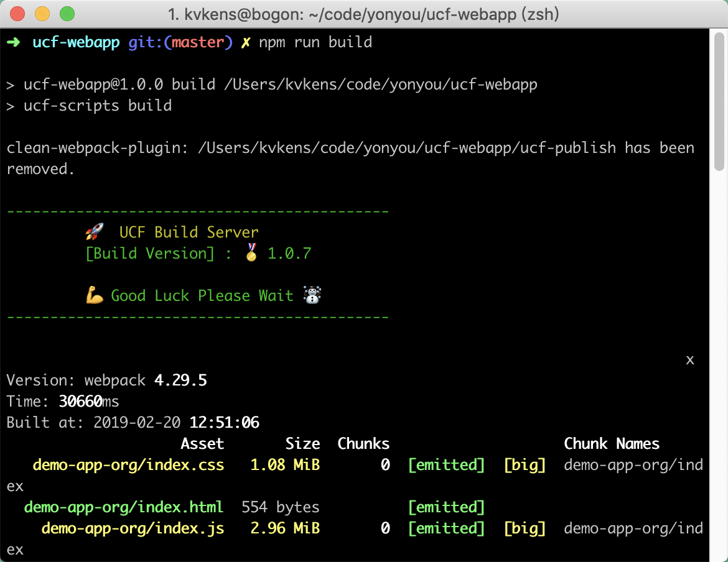Click build date '2019-02-20'
The width and height of the screenshot is (728, 562).
(137, 422)
